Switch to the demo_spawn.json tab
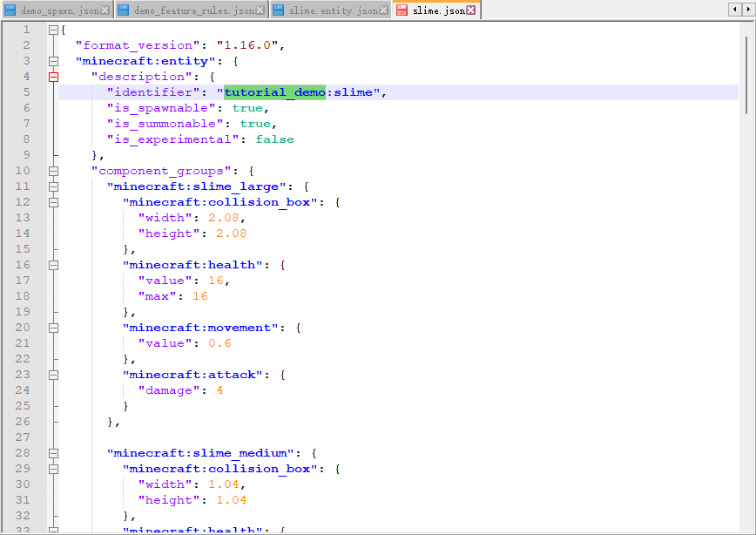This screenshot has width=756, height=535. point(57,10)
